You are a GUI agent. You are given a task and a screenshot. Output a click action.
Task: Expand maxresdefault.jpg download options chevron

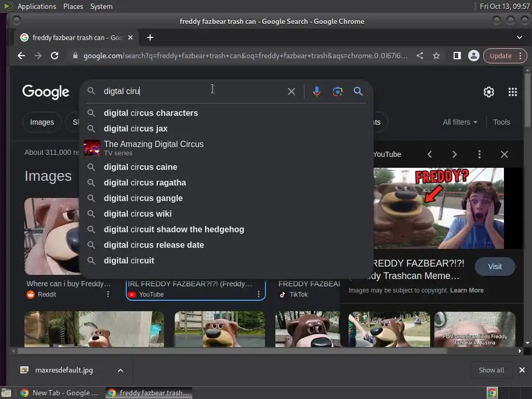point(121,370)
